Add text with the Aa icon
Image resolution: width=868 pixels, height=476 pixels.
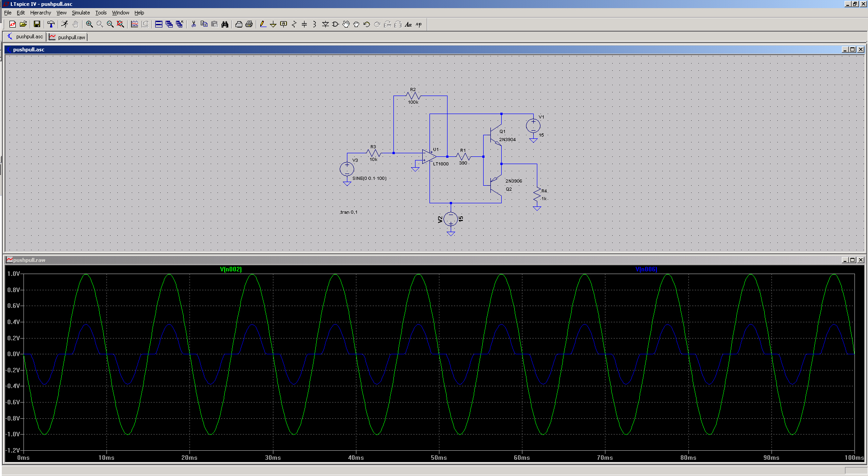click(408, 24)
